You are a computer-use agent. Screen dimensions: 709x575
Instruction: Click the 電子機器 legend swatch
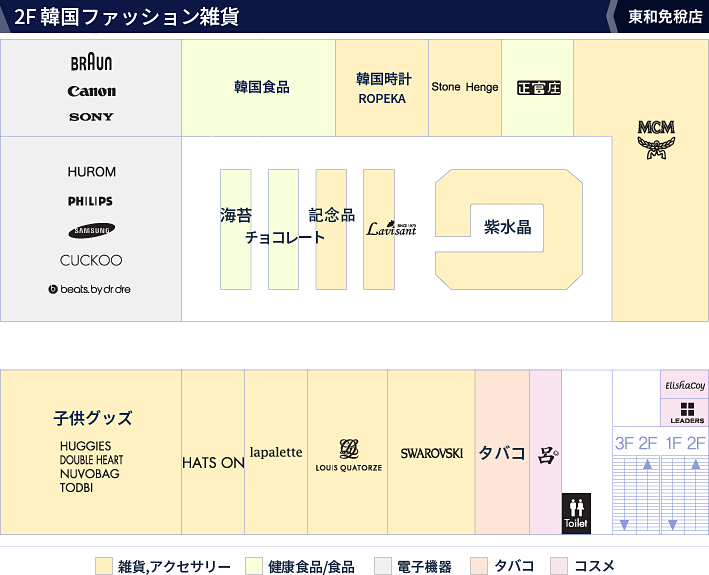tap(383, 566)
